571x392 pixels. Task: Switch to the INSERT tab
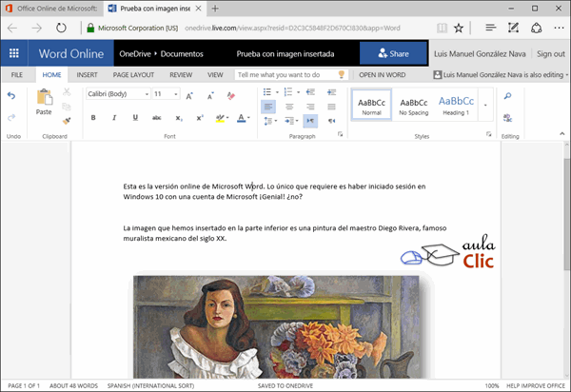[x=87, y=75]
